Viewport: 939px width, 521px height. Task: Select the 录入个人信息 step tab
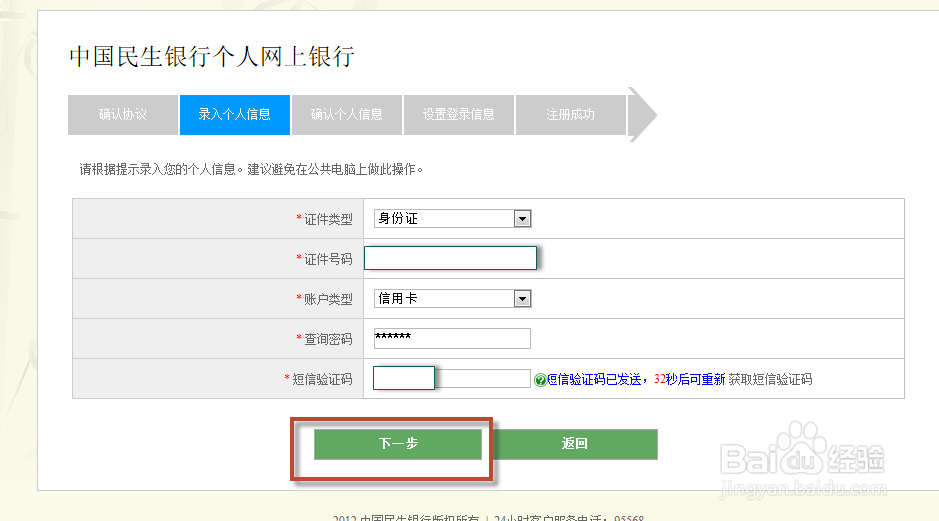(235, 114)
